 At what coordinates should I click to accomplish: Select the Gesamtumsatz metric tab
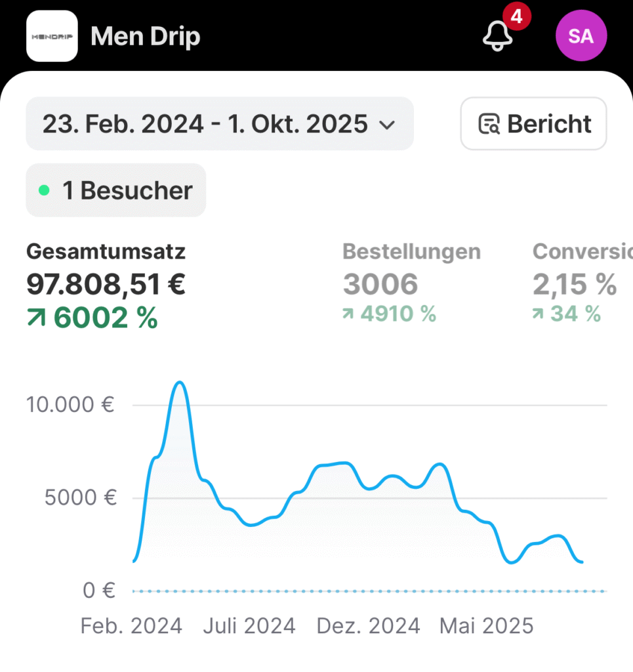coord(106,283)
